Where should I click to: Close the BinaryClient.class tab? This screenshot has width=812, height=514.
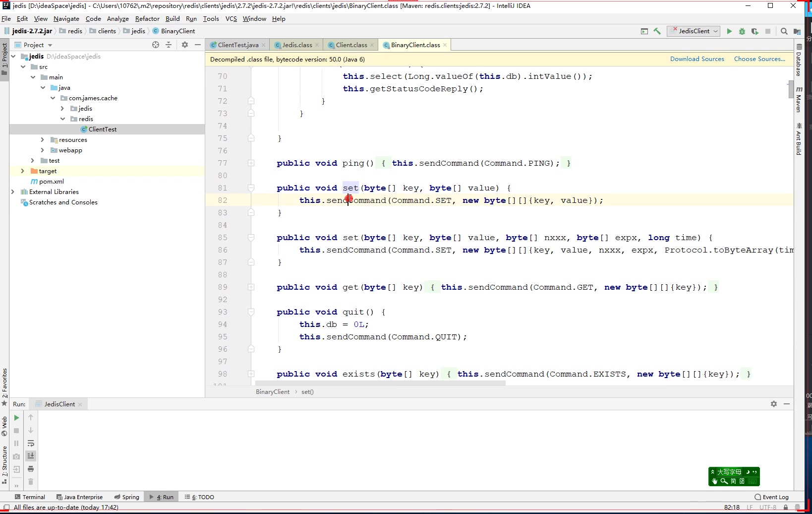tap(445, 45)
